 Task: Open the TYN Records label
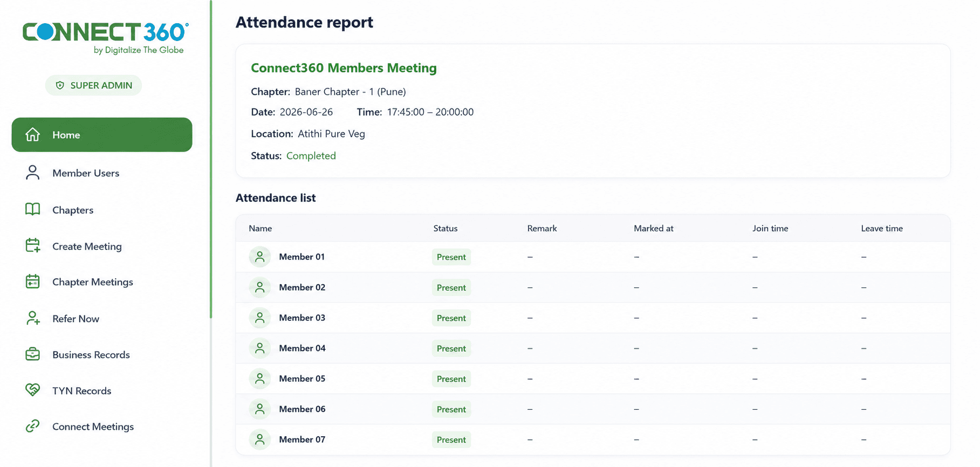pos(82,391)
